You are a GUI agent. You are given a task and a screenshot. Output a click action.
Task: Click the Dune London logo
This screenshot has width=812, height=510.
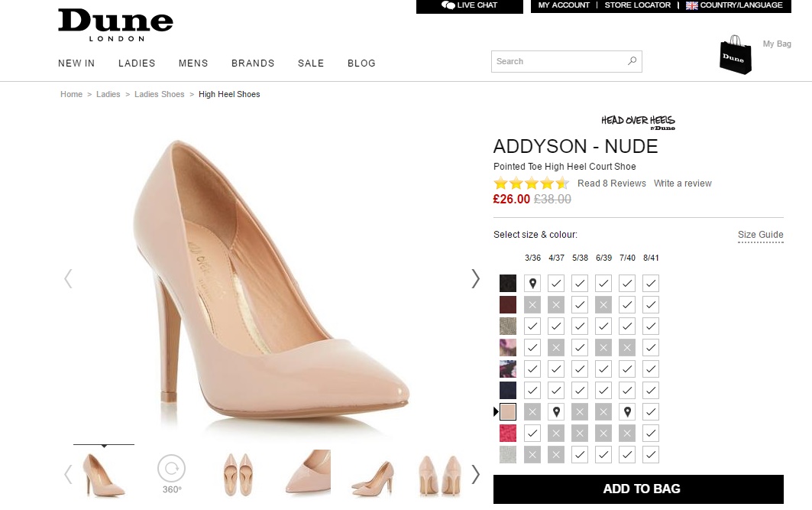click(x=115, y=24)
